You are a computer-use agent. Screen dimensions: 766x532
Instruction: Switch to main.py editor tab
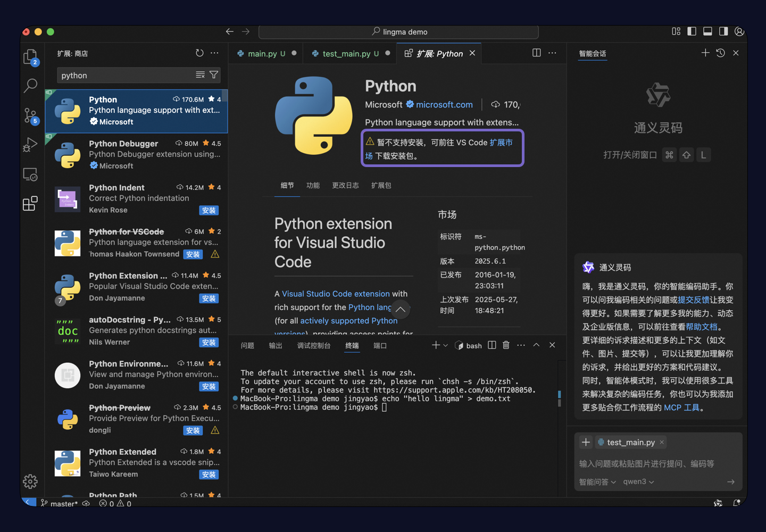coord(267,54)
